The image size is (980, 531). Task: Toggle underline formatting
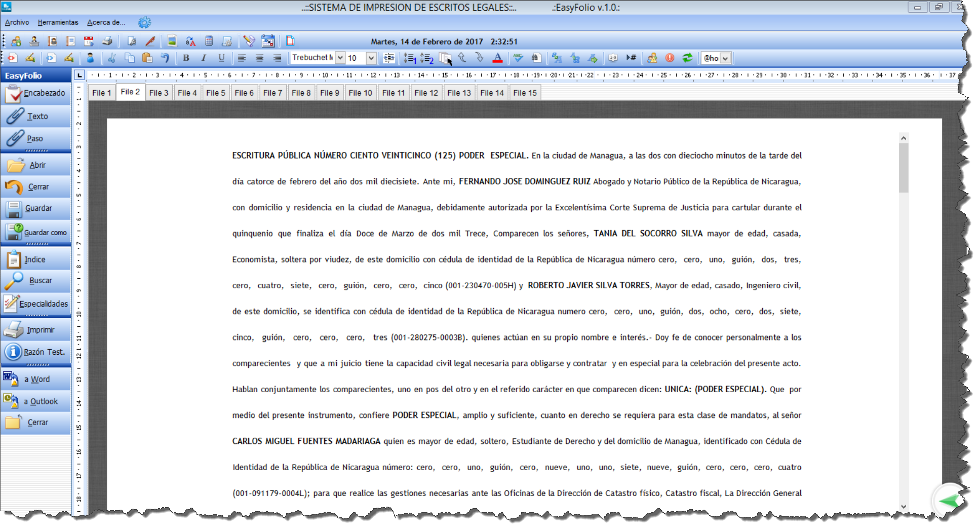click(x=221, y=58)
